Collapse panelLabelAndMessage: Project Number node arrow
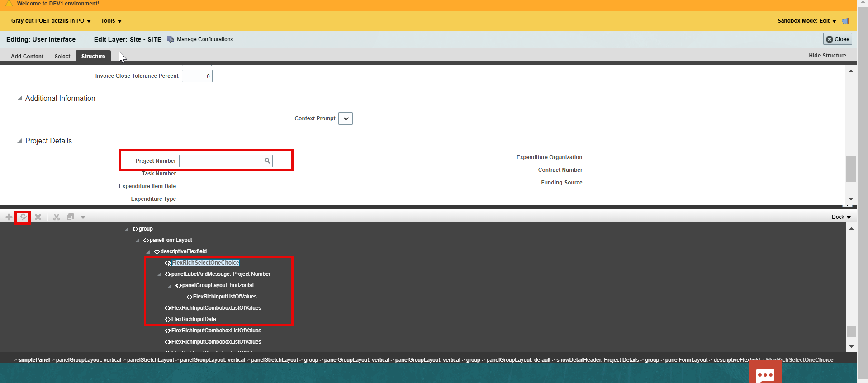The image size is (868, 383). pyautogui.click(x=159, y=274)
